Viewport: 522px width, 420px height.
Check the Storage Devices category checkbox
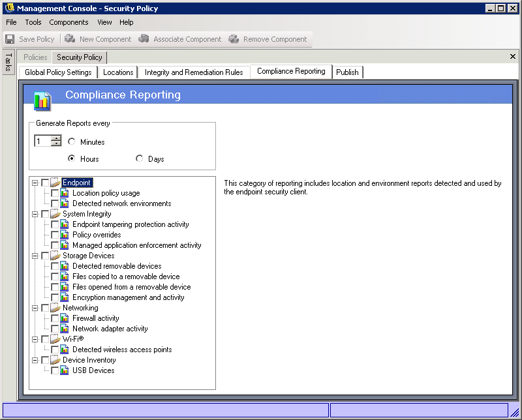point(45,256)
